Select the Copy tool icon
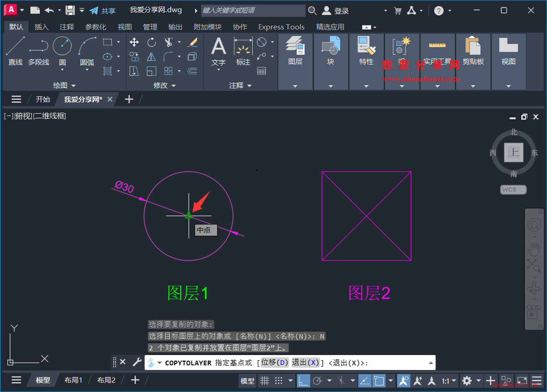 [x=134, y=57]
